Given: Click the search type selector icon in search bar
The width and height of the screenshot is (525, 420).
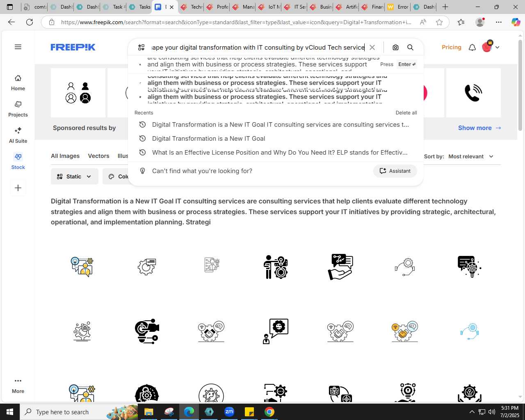Looking at the screenshot, I should [x=141, y=47].
